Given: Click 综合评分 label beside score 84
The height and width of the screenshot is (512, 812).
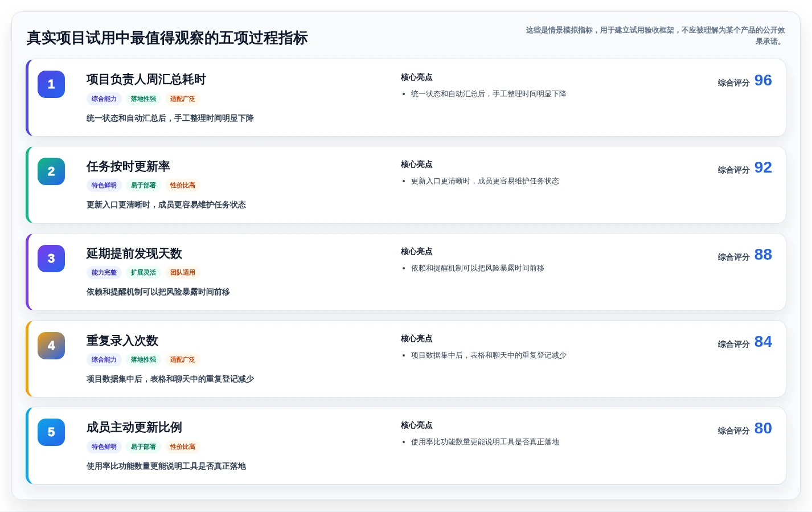Looking at the screenshot, I should coord(733,344).
